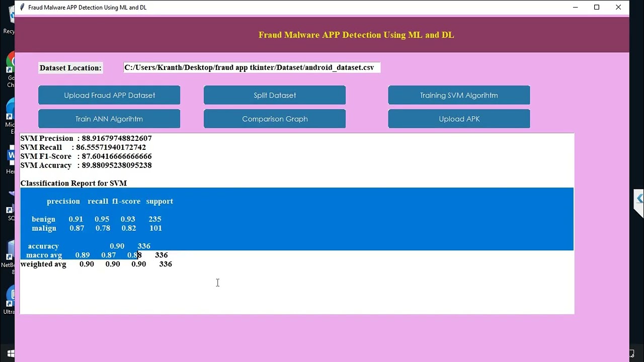Viewport: 644px width, 362px height.
Task: Click the Upload APK button
Action: [x=459, y=119]
